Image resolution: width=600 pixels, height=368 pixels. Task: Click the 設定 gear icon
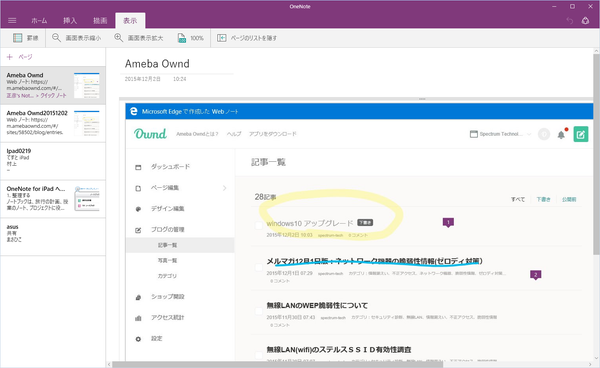pos(138,339)
